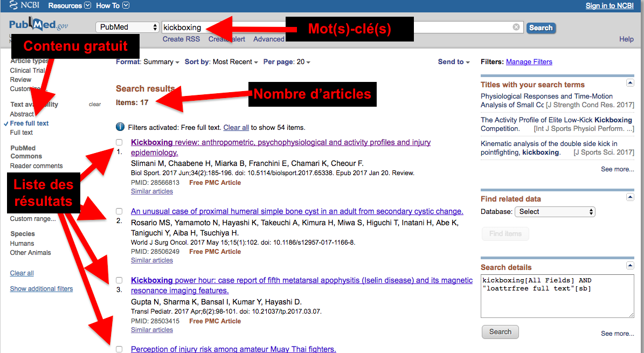Open the Resources dropdown menu

coord(70,5)
